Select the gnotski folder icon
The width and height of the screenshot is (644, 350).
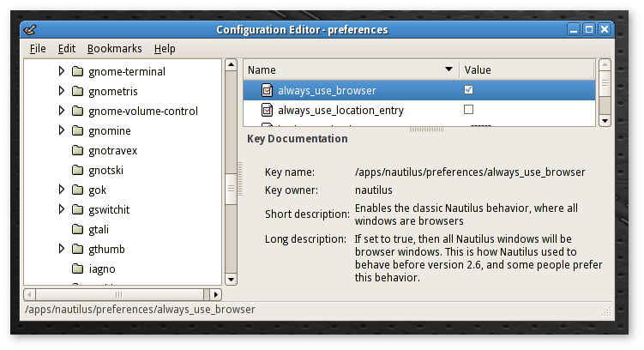pos(78,170)
